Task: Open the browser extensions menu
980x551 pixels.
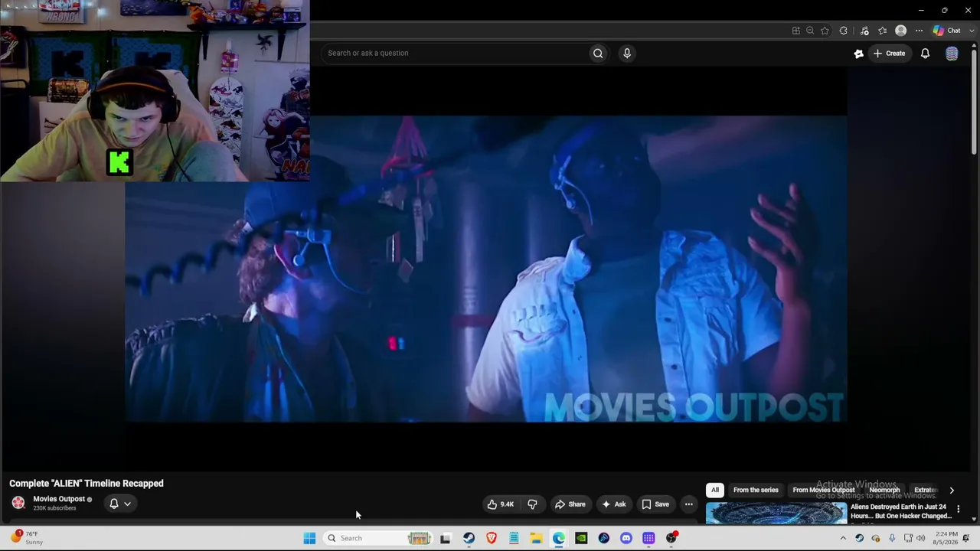Action: 844,31
